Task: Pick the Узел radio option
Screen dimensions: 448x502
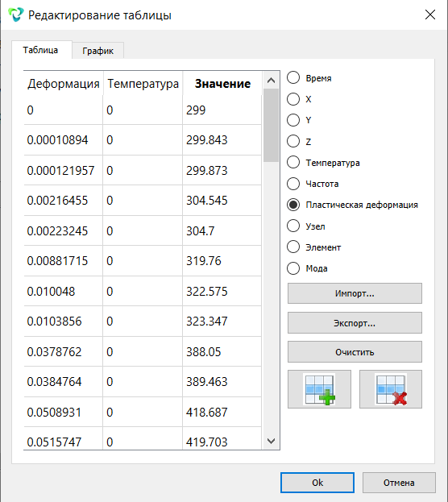Action: pyautogui.click(x=293, y=226)
